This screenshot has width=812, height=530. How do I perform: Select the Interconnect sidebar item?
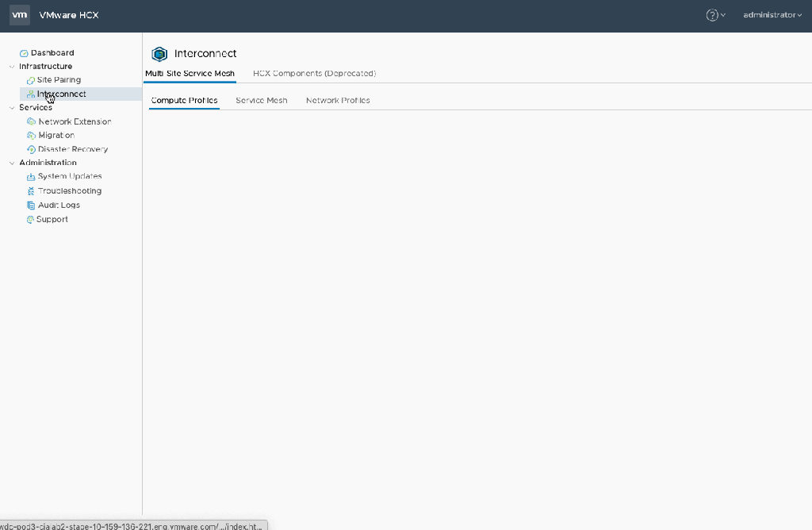[62, 94]
